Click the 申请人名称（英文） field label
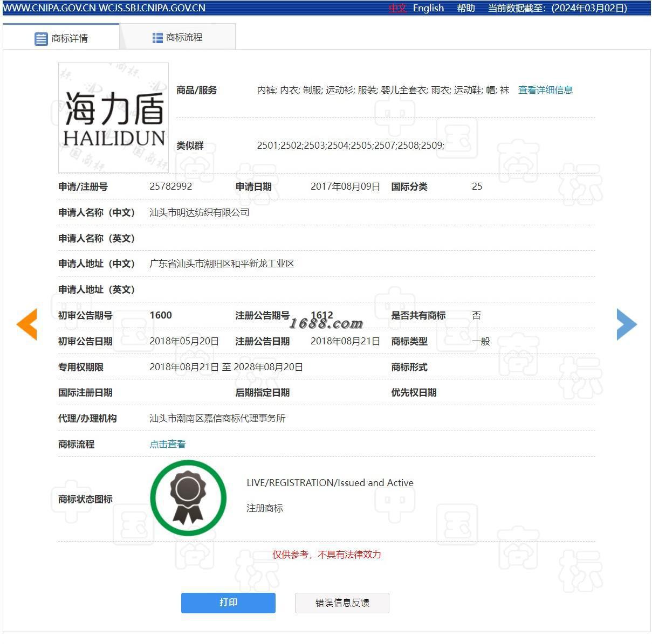Screen dimensions: 652x644 (x=97, y=238)
